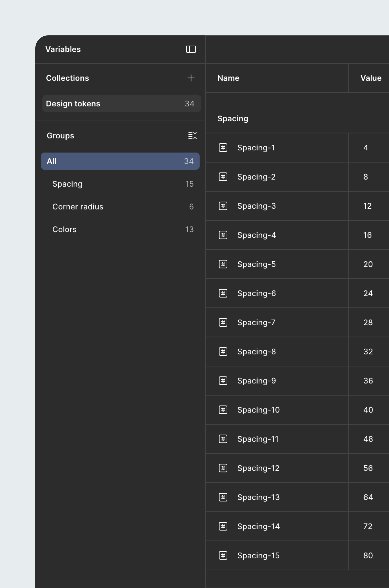Image resolution: width=389 pixels, height=588 pixels.
Task: Add a new collection with plus icon
Action: (191, 78)
